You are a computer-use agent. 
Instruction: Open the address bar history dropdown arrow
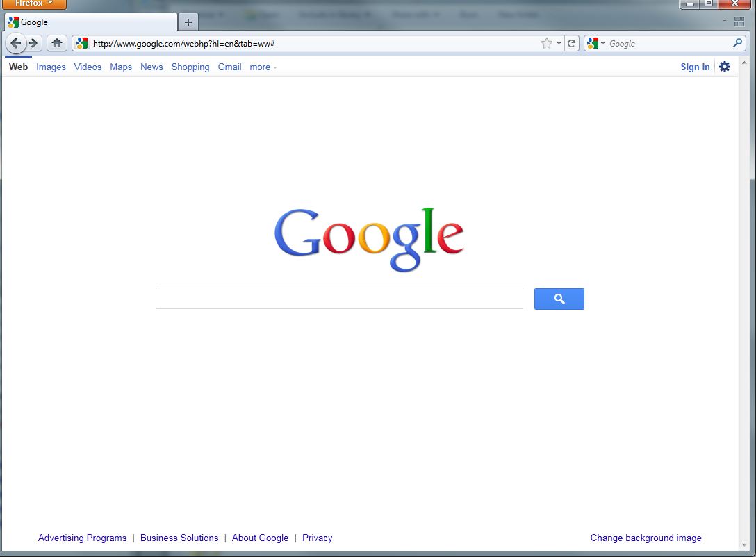point(559,43)
